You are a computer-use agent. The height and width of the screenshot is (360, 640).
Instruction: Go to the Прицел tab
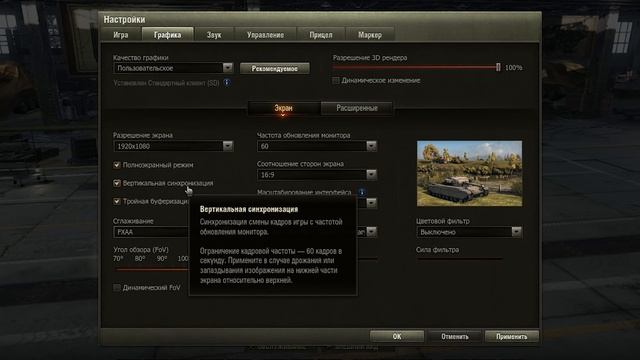321,35
